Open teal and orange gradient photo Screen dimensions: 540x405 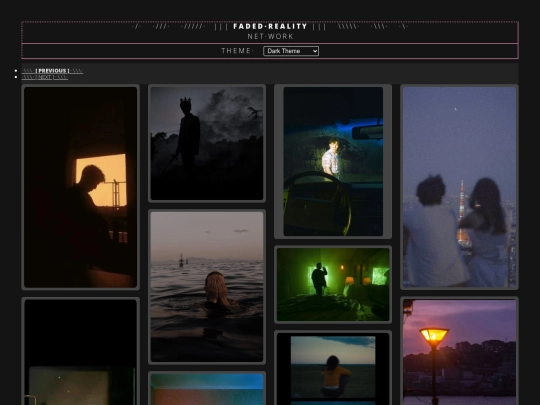pos(207,390)
